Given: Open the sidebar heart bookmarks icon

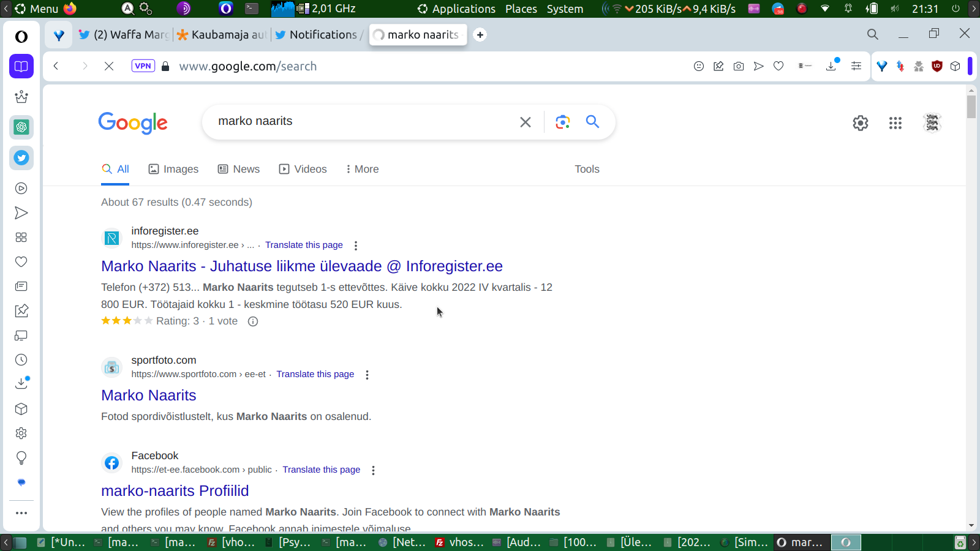Looking at the screenshot, I should pyautogui.click(x=21, y=262).
